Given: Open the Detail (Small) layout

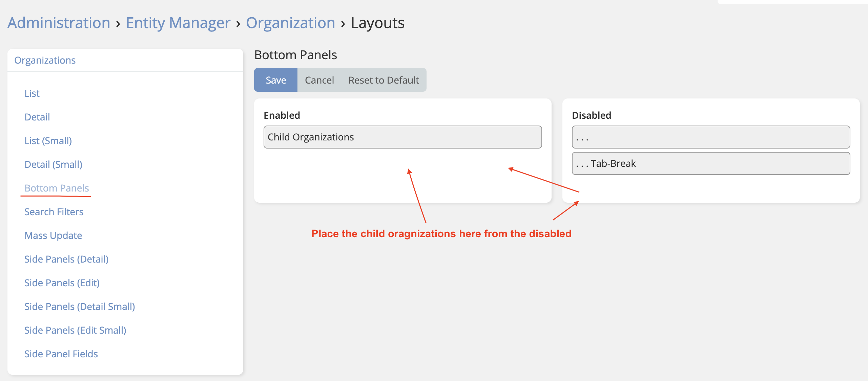Looking at the screenshot, I should (53, 164).
